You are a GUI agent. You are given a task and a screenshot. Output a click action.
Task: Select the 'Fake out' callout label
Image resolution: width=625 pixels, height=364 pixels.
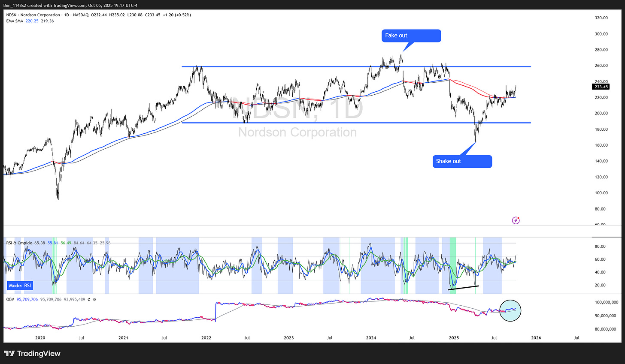[411, 36]
